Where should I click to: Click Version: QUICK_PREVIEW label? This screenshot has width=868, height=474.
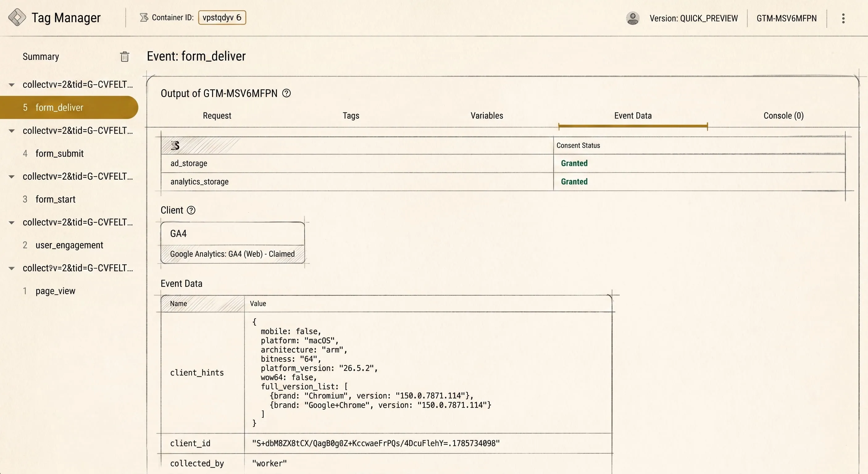tap(694, 18)
